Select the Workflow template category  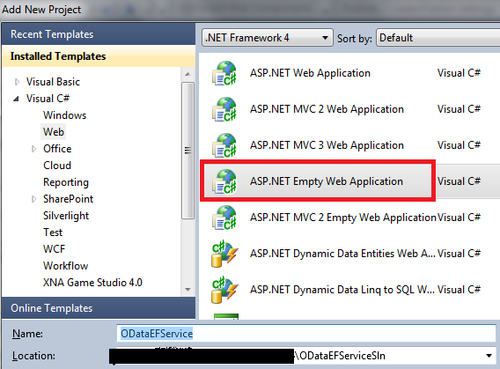(x=66, y=266)
